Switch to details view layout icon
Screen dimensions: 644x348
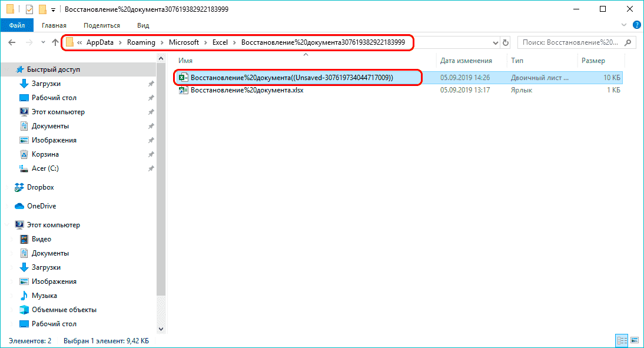pos(622,340)
